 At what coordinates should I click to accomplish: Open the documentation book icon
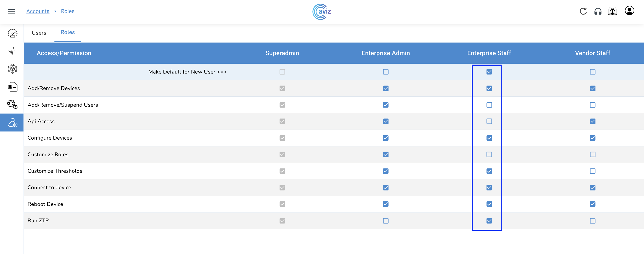(x=612, y=11)
